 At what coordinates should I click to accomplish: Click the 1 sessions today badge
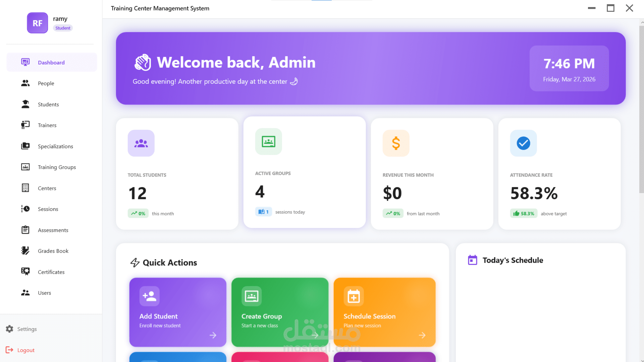(264, 212)
